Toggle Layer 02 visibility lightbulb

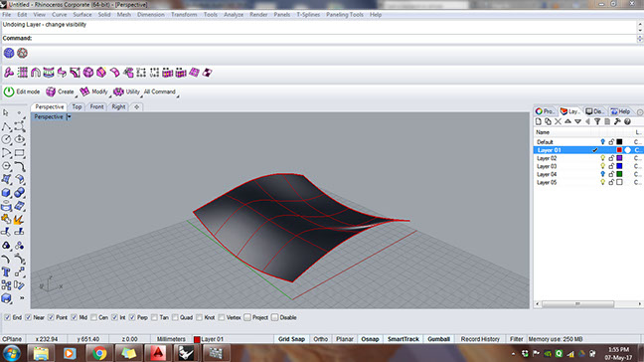click(602, 158)
